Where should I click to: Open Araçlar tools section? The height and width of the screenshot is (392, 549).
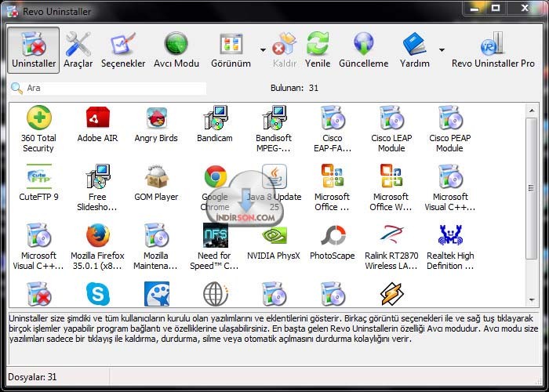point(78,50)
